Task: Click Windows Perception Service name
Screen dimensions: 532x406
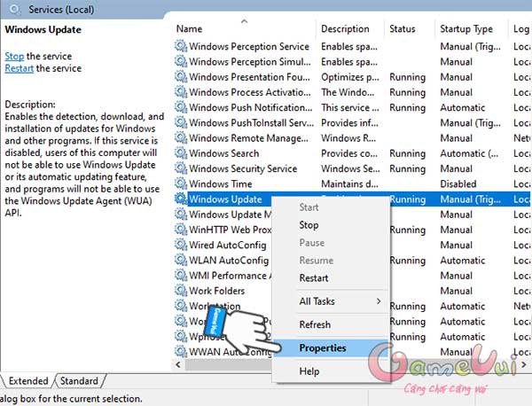Action: (249, 46)
